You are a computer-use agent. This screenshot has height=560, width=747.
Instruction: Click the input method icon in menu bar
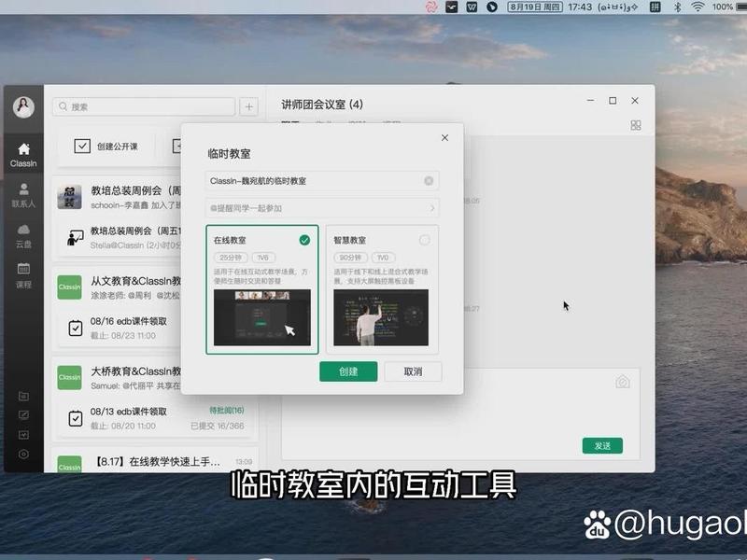pos(655,7)
